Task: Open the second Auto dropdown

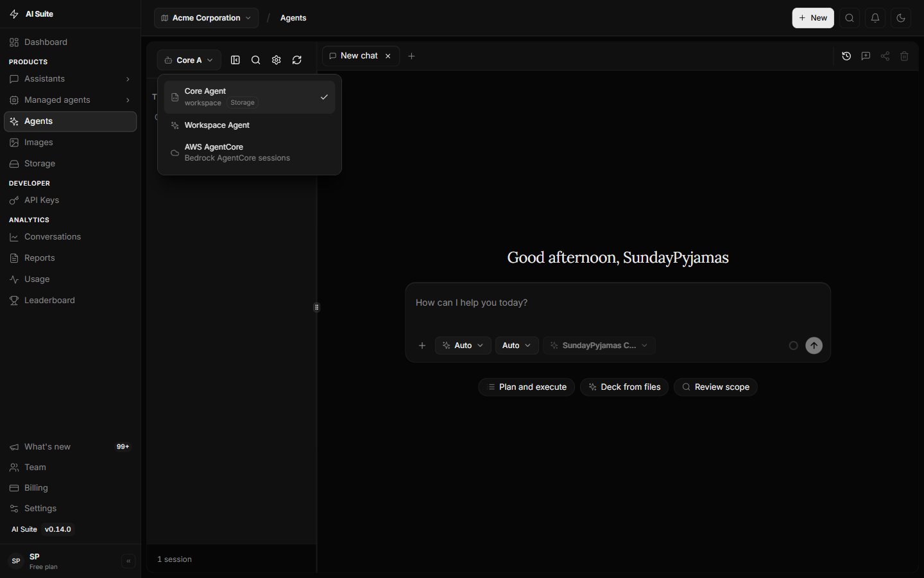Action: pos(517,346)
